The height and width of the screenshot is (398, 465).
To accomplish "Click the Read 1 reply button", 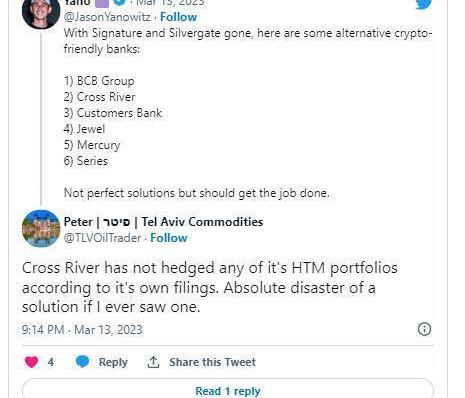I will (x=228, y=388).
